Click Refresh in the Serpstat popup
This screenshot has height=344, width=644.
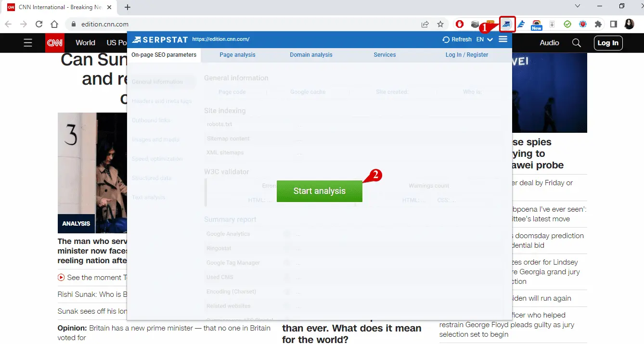tap(457, 39)
